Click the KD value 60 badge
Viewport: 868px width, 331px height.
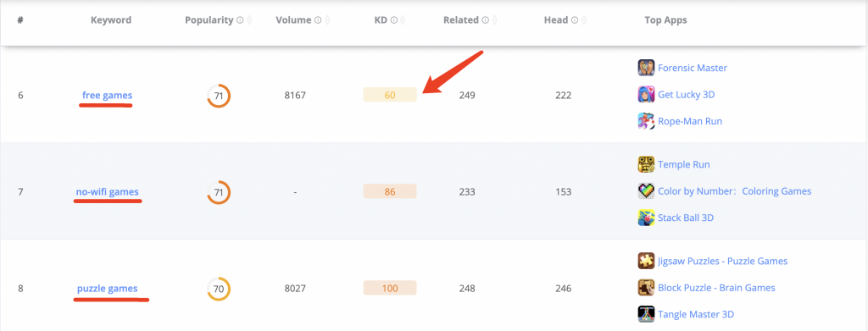pos(390,95)
